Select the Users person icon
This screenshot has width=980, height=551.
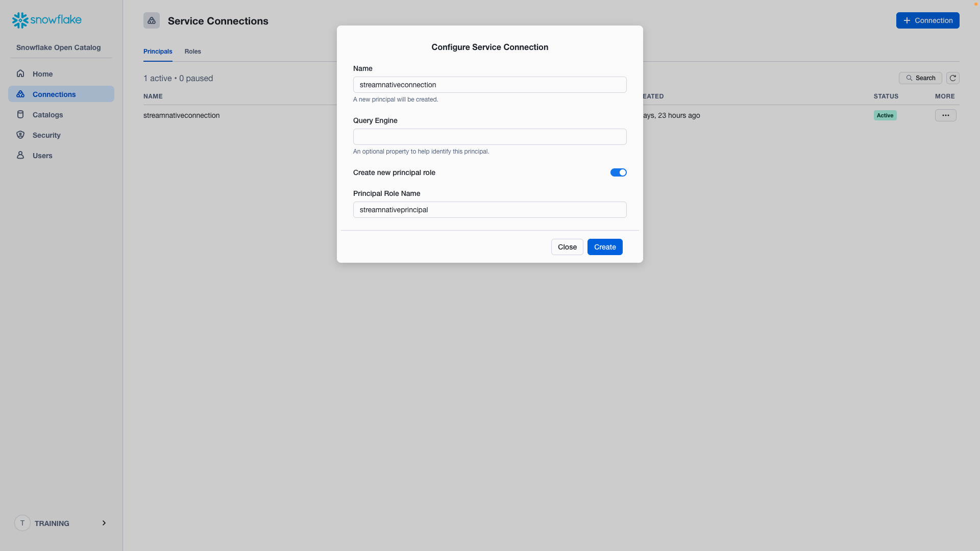[20, 155]
